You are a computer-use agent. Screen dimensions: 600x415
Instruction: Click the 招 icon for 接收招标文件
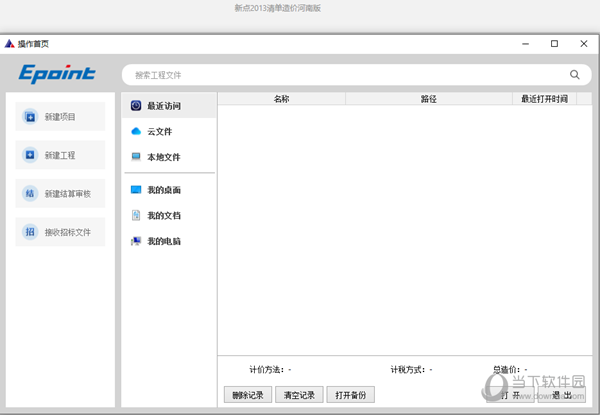click(30, 232)
